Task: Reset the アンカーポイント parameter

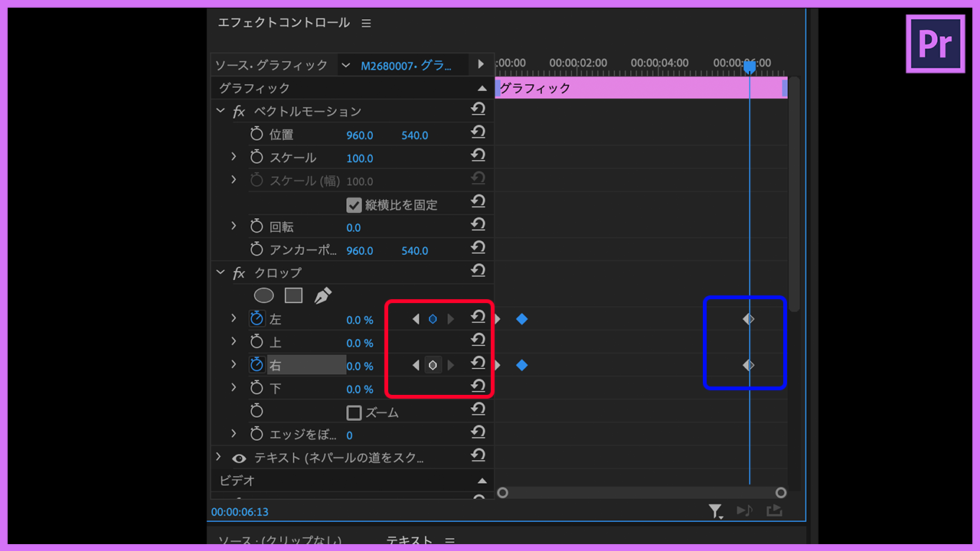Action: click(x=478, y=249)
